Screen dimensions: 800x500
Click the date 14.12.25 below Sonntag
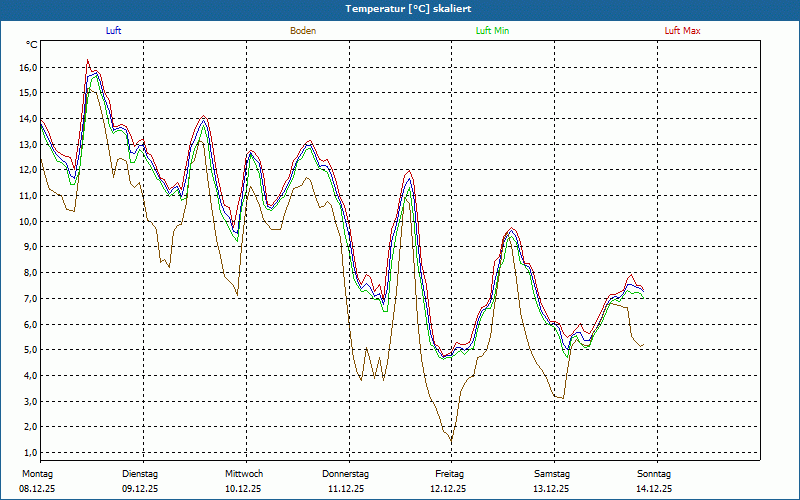pos(654,489)
